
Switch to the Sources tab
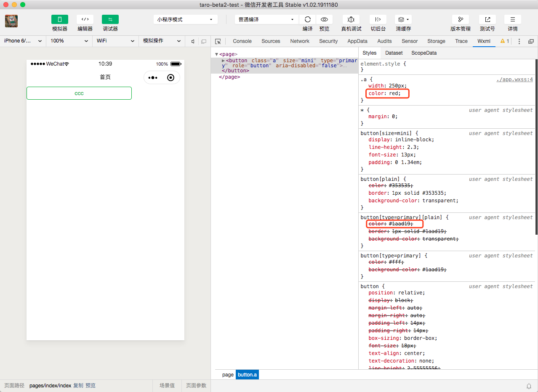(x=271, y=41)
